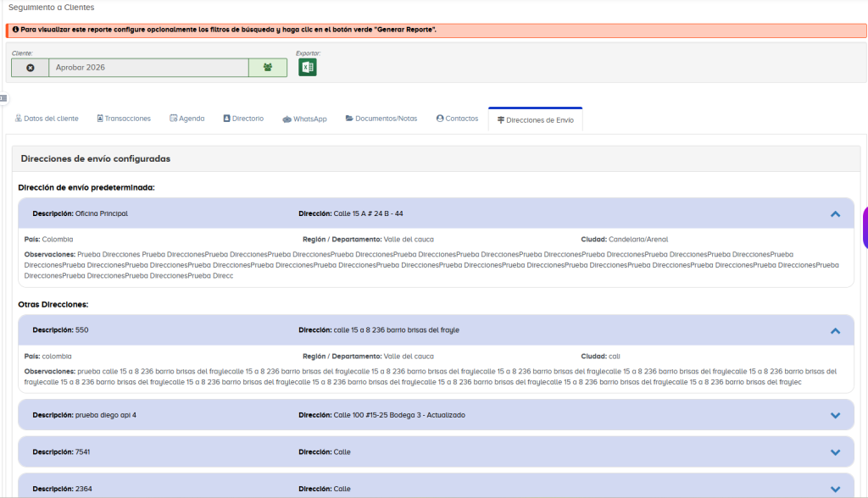Go to the Directorio tab

243,119
